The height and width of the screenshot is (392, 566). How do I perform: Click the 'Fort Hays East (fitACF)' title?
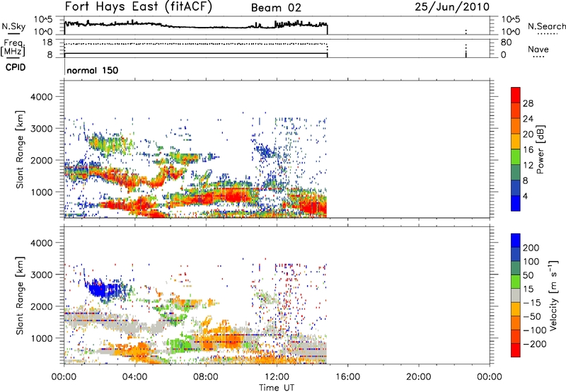(138, 6)
